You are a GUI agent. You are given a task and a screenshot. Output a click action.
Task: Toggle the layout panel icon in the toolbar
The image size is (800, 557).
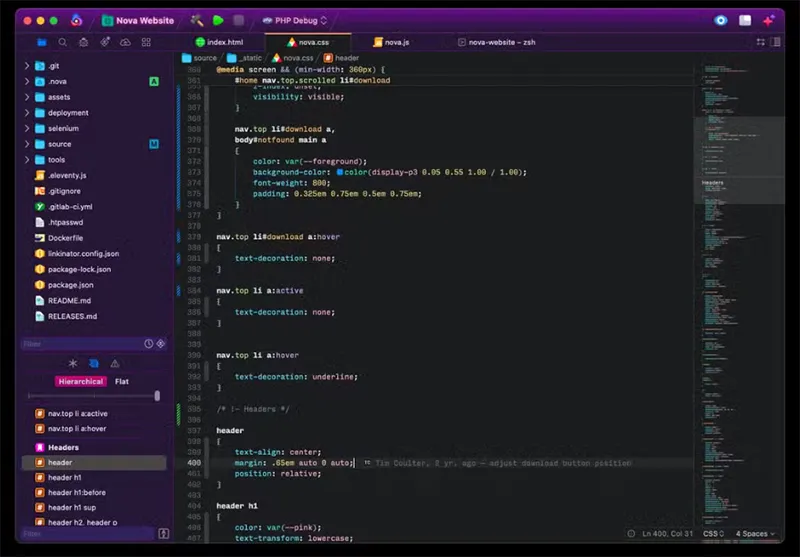point(745,20)
